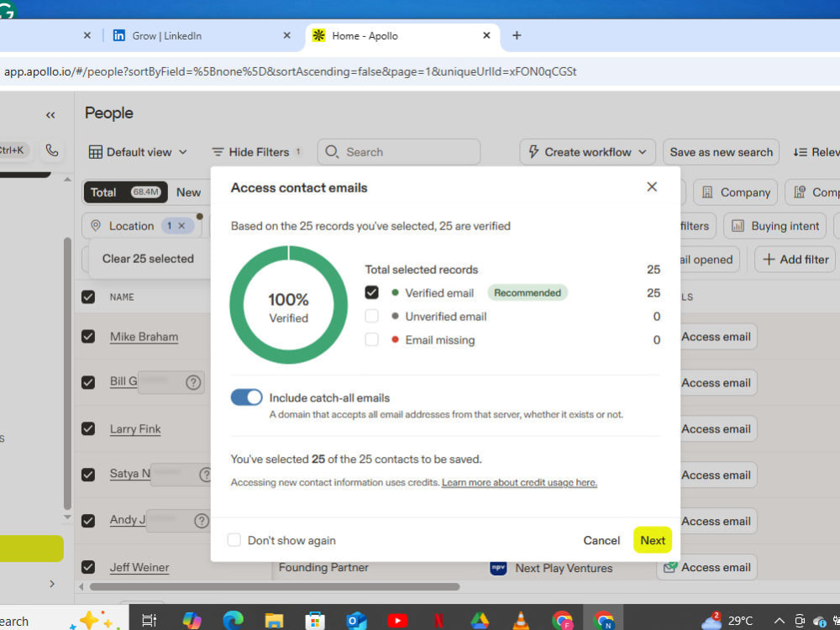
Task: Deselect the Mike Braham row checkbox
Action: (88, 337)
